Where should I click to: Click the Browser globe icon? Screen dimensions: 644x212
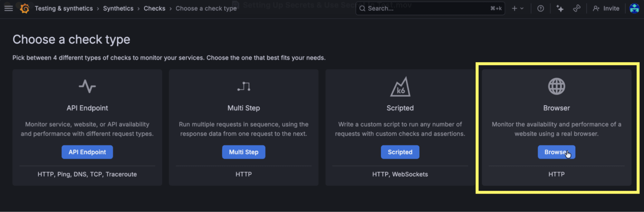click(557, 86)
